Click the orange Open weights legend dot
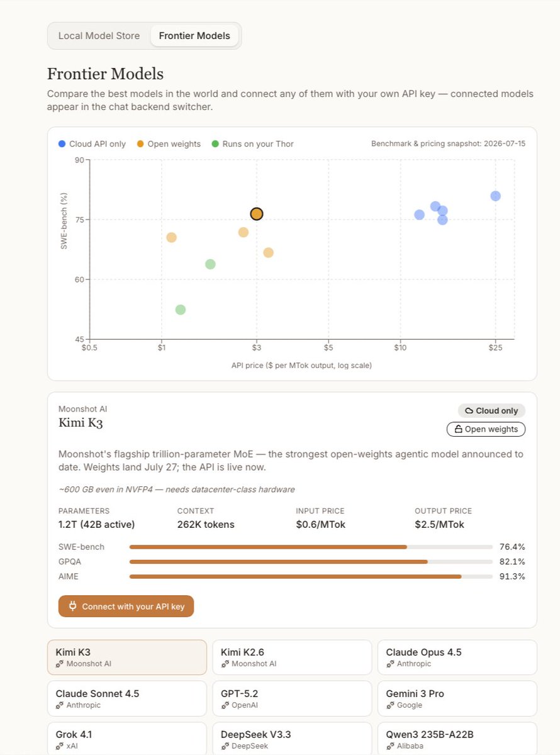Viewport: 560px width, 755px height. coord(140,144)
